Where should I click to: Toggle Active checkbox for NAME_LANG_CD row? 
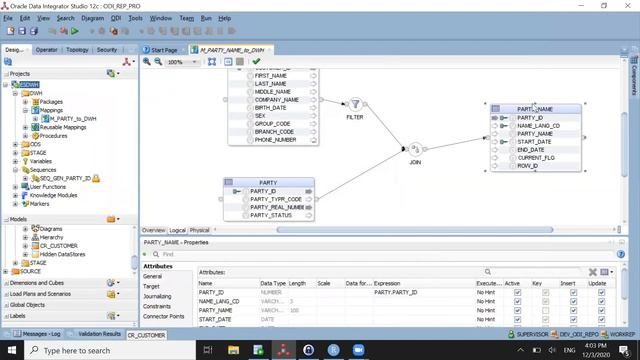[518, 302]
